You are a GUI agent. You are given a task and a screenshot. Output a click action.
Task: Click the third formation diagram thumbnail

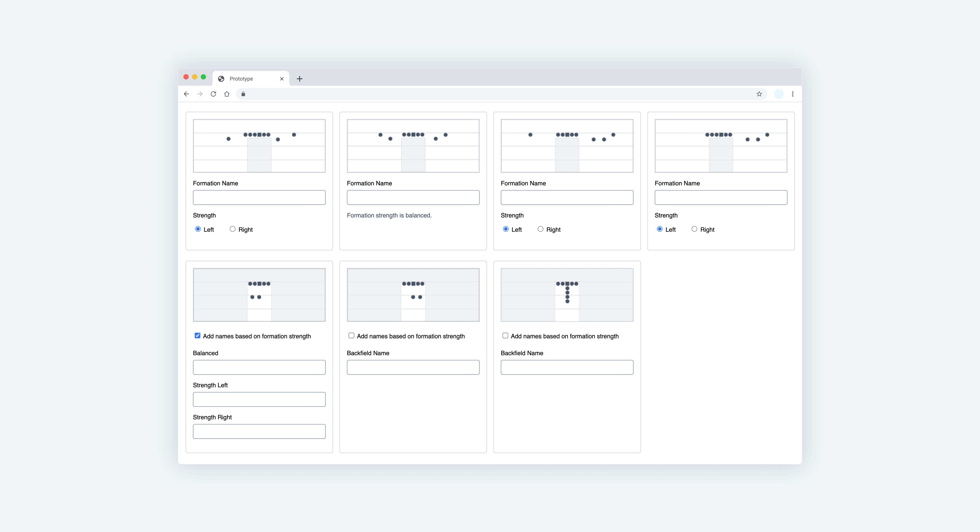click(567, 146)
